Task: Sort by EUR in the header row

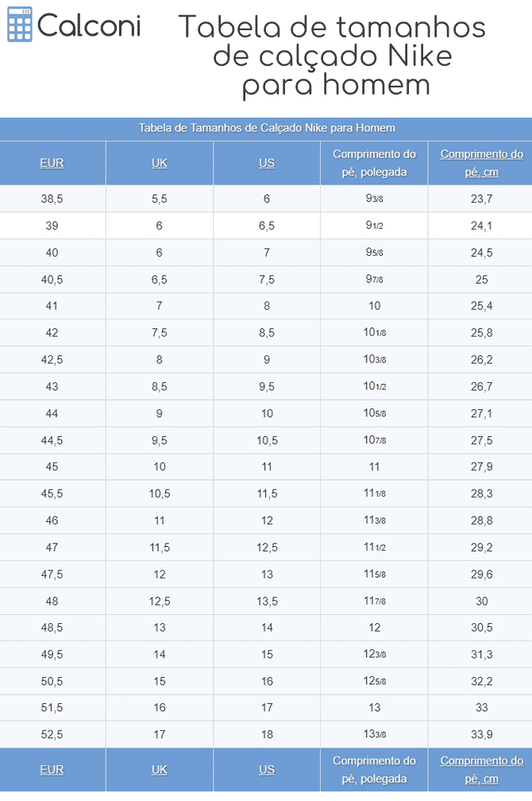Action: [52, 164]
